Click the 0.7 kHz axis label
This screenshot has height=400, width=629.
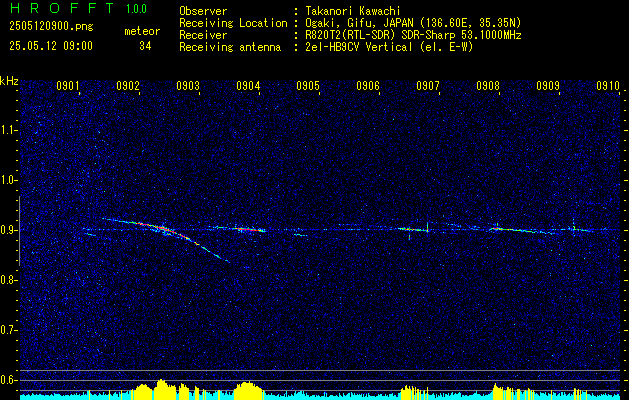pyautogui.click(x=8, y=330)
